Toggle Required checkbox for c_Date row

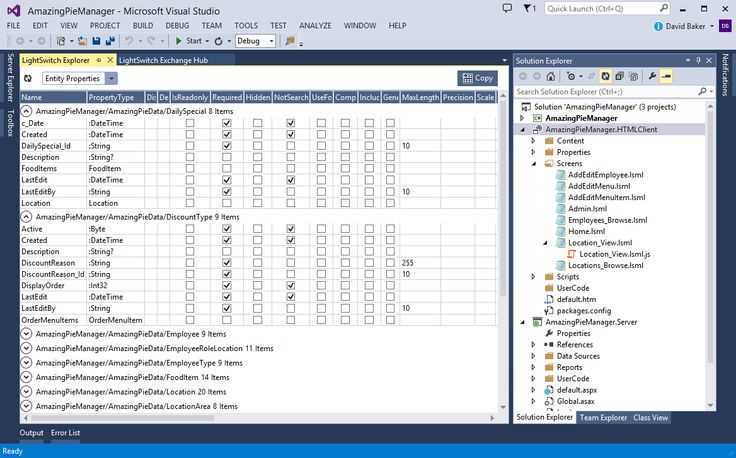tap(227, 123)
